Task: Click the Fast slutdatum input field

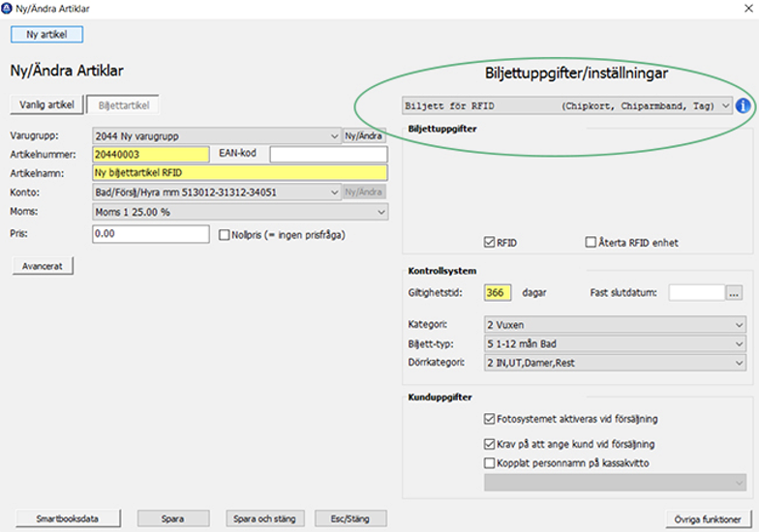Action: coord(697,292)
